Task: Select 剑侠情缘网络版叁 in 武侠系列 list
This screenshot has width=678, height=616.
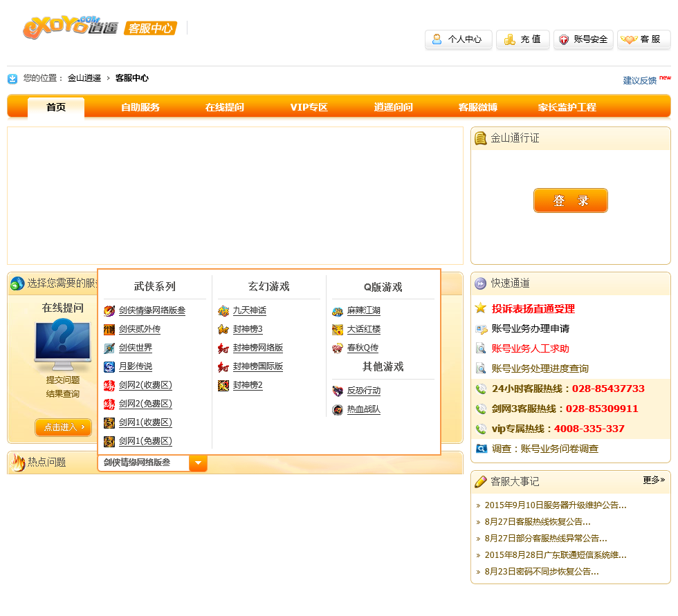Action: click(x=152, y=310)
